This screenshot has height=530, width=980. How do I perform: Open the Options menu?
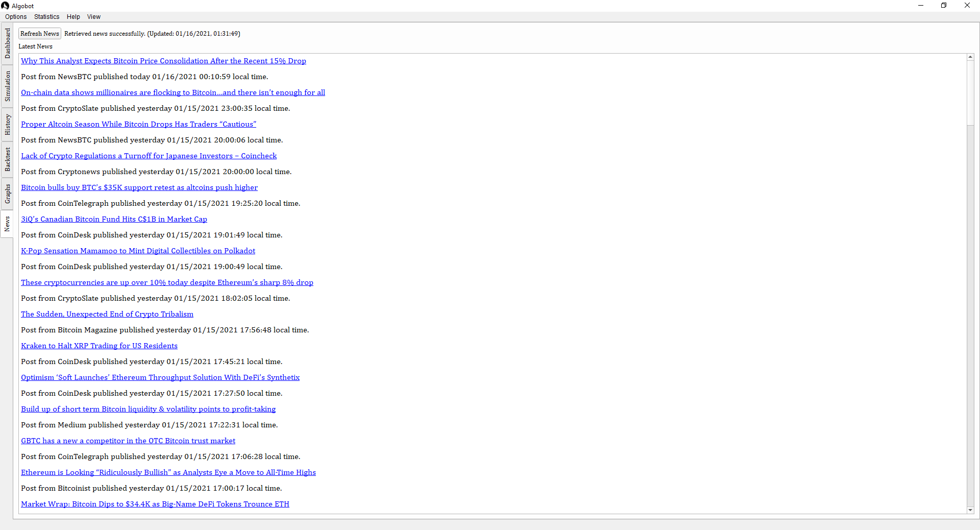(16, 17)
